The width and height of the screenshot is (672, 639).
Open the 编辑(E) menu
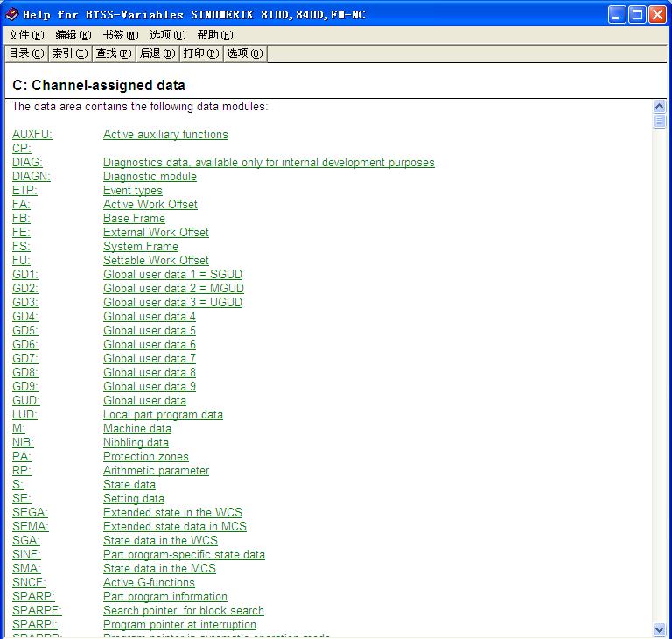click(x=73, y=35)
